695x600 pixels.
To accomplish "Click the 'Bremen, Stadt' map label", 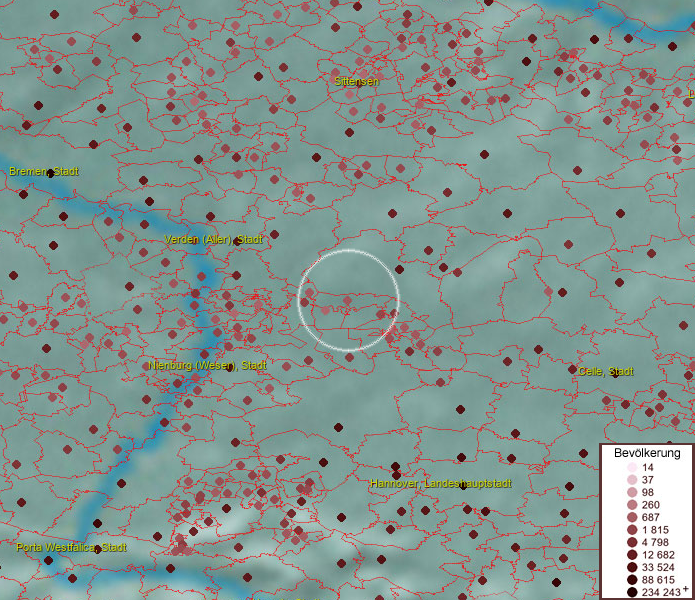I will click(43, 171).
